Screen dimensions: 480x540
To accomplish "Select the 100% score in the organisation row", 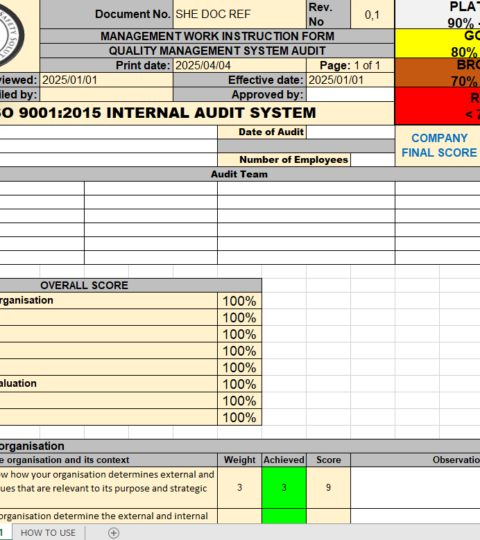I will click(x=240, y=301).
